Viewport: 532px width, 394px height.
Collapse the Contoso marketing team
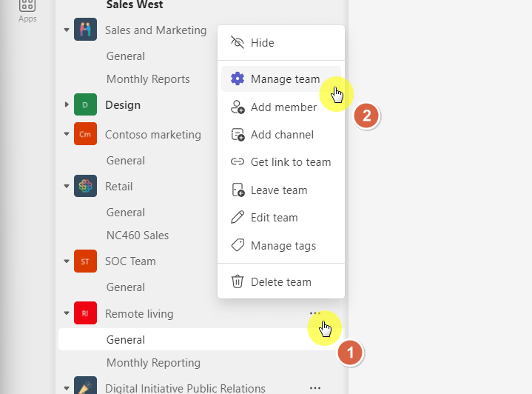(x=67, y=134)
